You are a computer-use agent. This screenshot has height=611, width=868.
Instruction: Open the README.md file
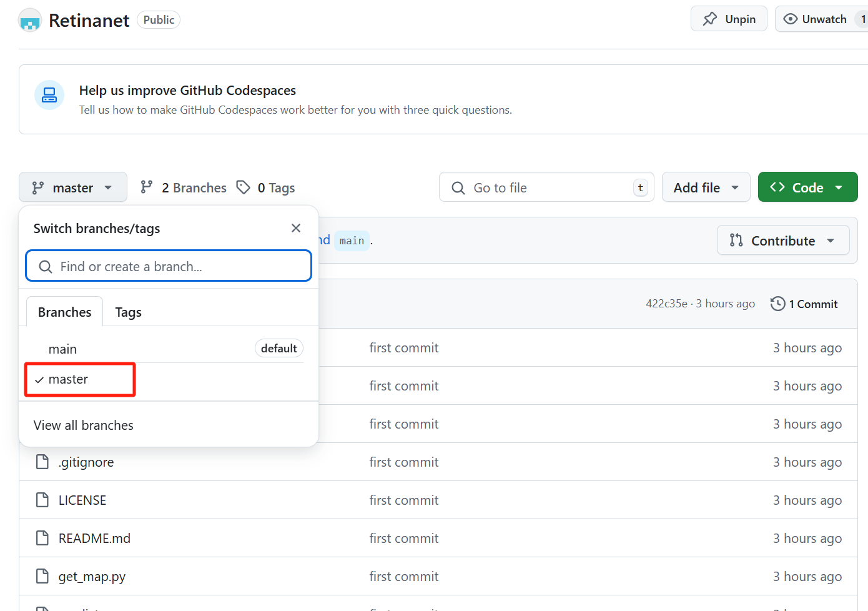[94, 539]
